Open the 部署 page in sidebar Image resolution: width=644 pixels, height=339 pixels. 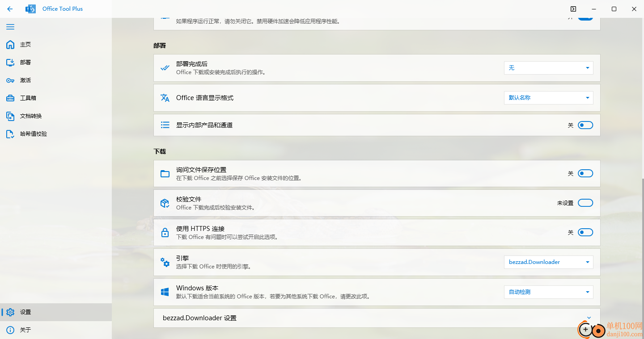click(56, 63)
